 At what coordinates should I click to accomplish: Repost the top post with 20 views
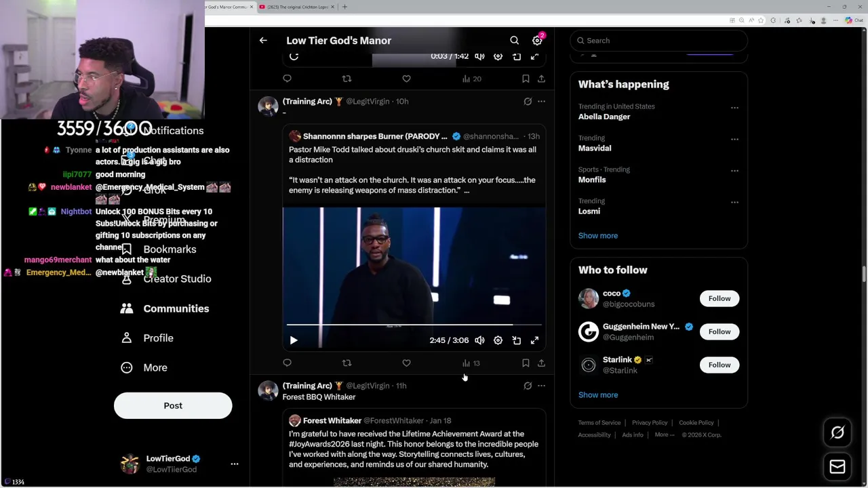point(347,79)
